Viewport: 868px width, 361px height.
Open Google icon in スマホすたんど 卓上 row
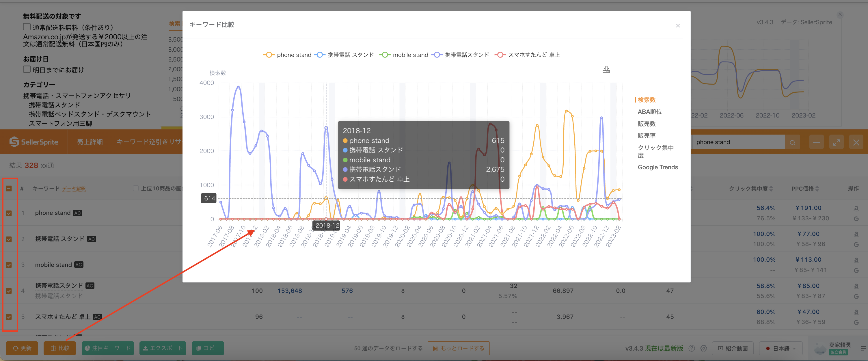coord(856,322)
